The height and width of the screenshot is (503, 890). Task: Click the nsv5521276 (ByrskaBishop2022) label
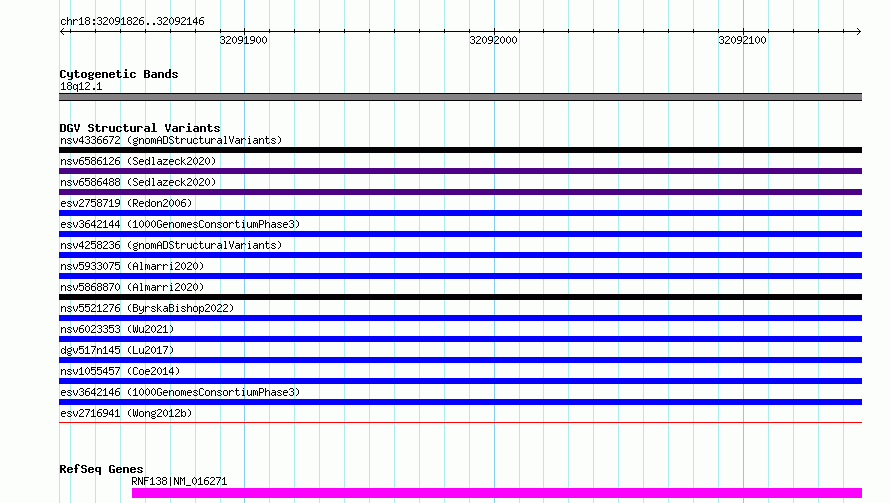point(147,308)
